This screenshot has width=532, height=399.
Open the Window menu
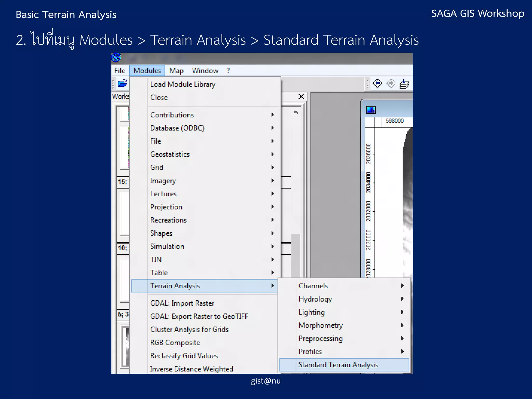[205, 71]
